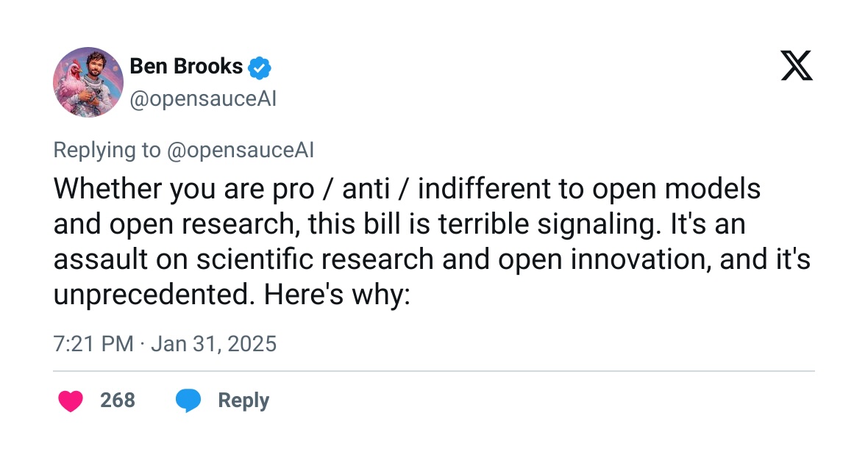
Task: Select the 268 likes count
Action: (x=118, y=400)
